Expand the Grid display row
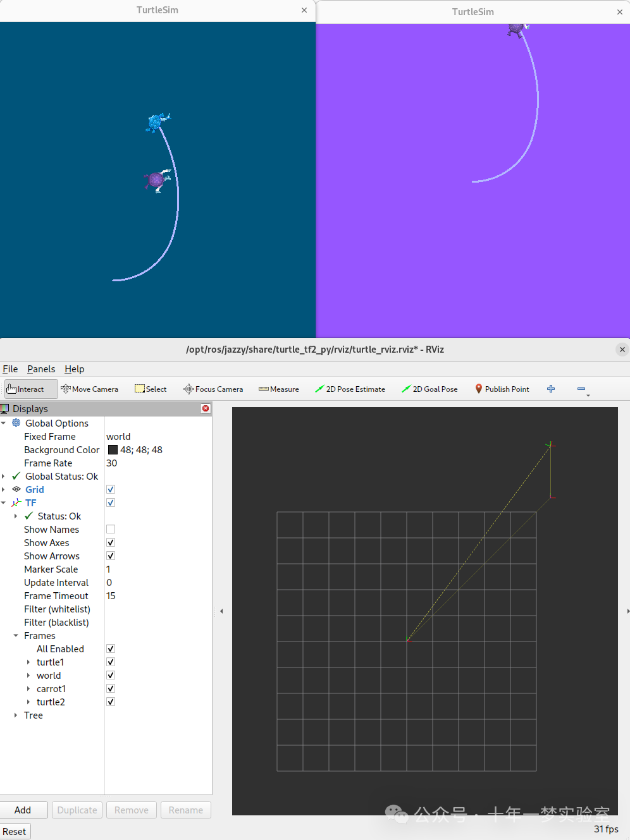The height and width of the screenshot is (840, 630). 4,489
